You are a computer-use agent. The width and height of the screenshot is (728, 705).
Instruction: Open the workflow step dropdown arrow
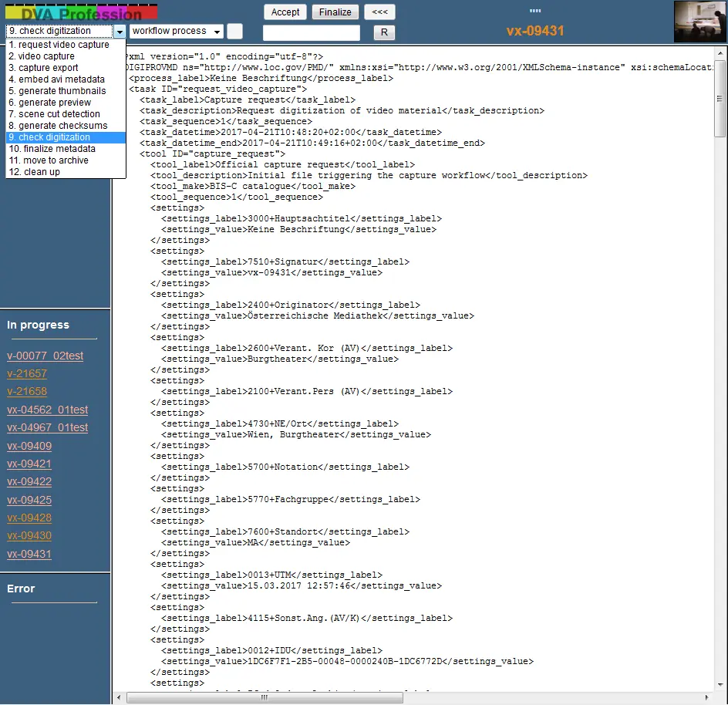120,31
